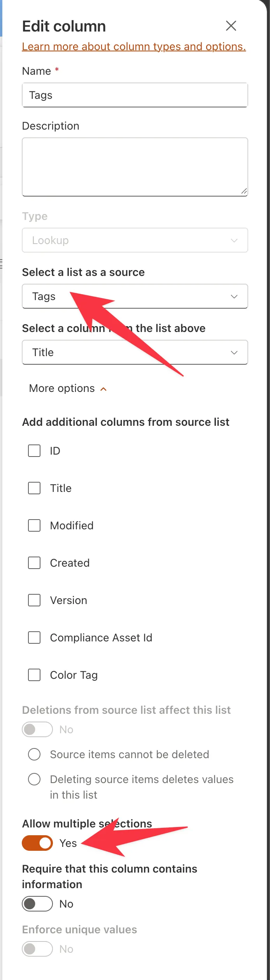Click the Name text field containing Tags
This screenshot has height=980, width=270.
click(x=135, y=95)
